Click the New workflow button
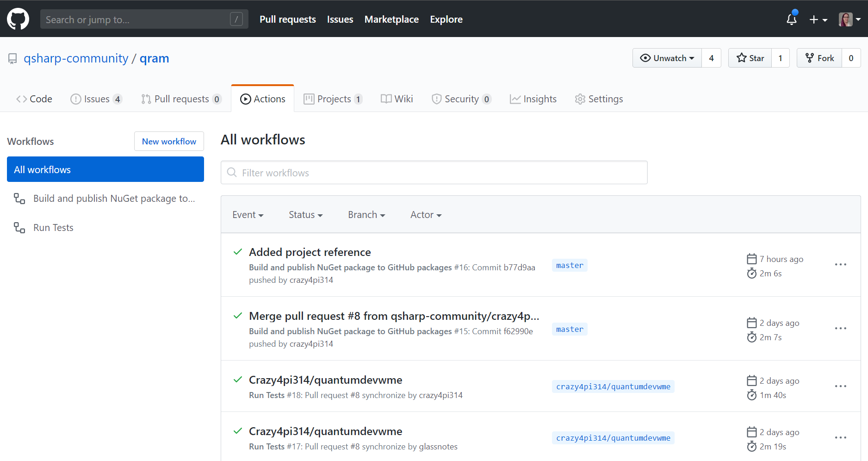Image resolution: width=868 pixels, height=461 pixels. [169, 141]
